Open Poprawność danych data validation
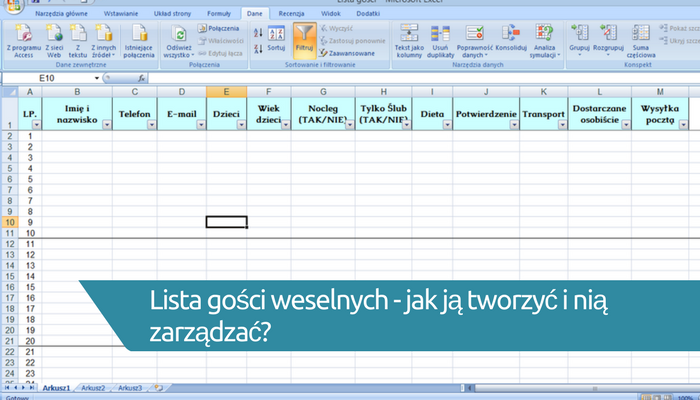Viewport: 700px width, 400px height. tap(475, 41)
